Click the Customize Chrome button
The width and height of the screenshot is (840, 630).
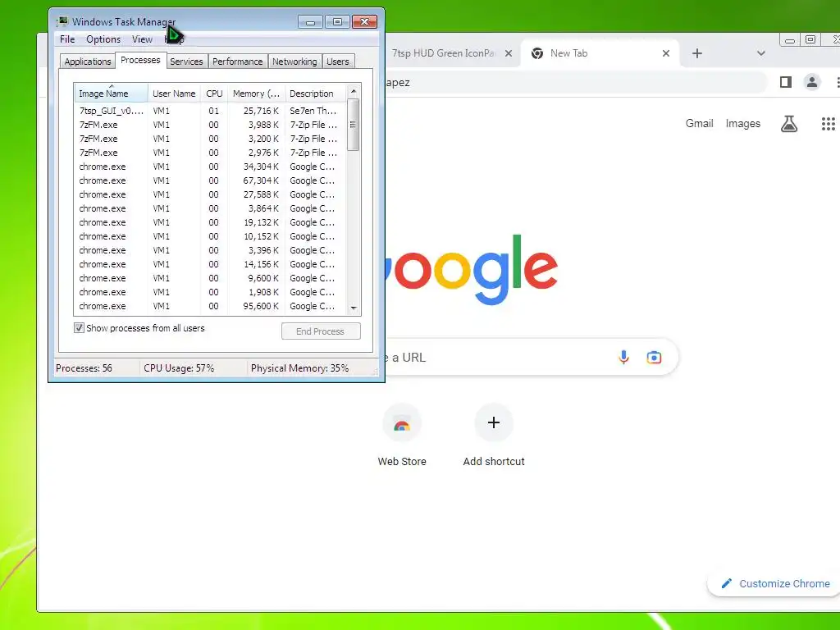click(776, 583)
